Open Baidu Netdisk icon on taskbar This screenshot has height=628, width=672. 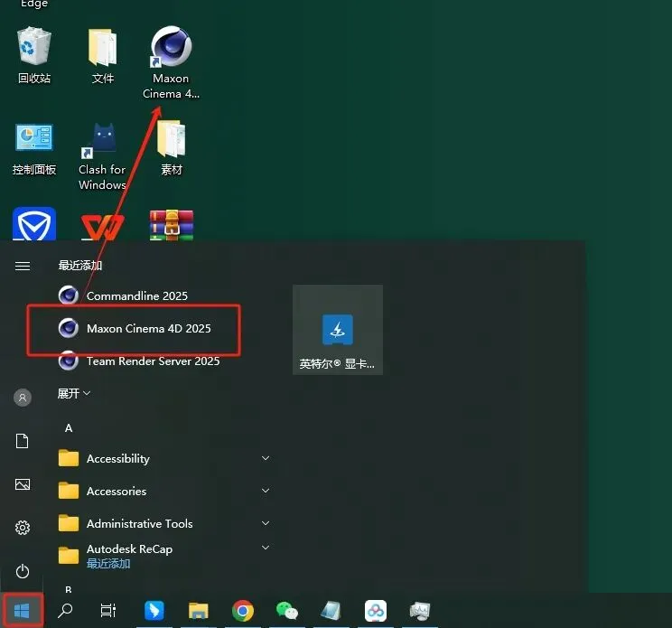pos(376,611)
